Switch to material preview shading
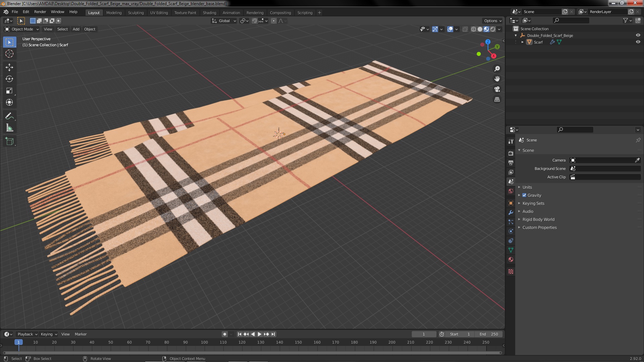The image size is (644, 362). (x=486, y=29)
